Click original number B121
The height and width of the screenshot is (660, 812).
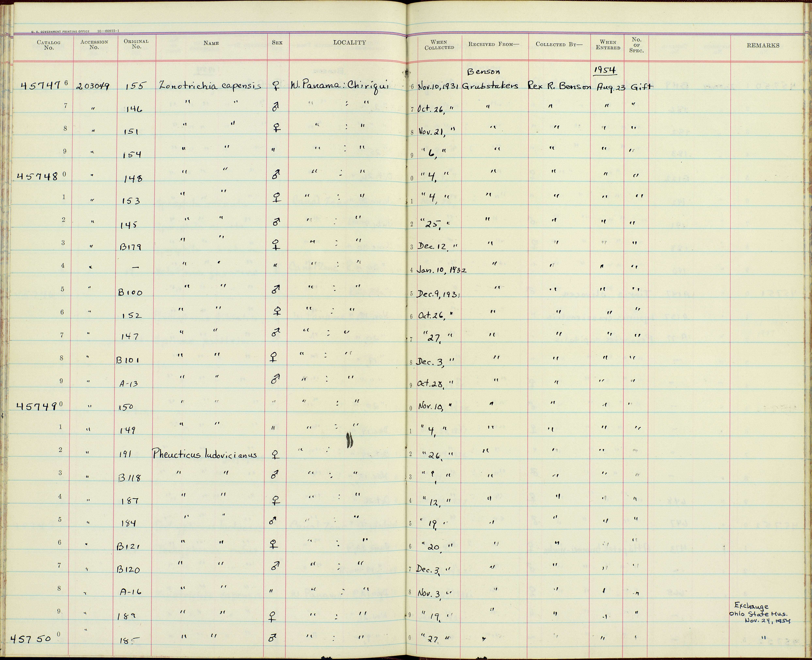point(128,546)
